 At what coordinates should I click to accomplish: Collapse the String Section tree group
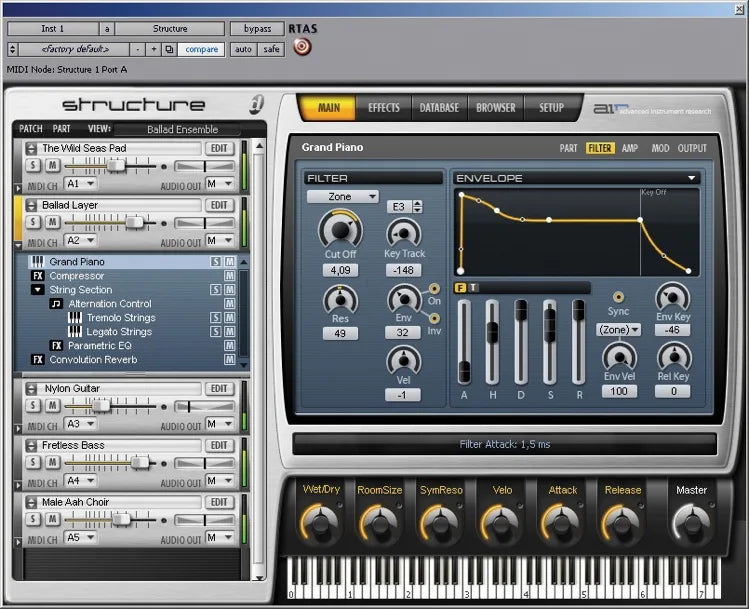coord(37,290)
